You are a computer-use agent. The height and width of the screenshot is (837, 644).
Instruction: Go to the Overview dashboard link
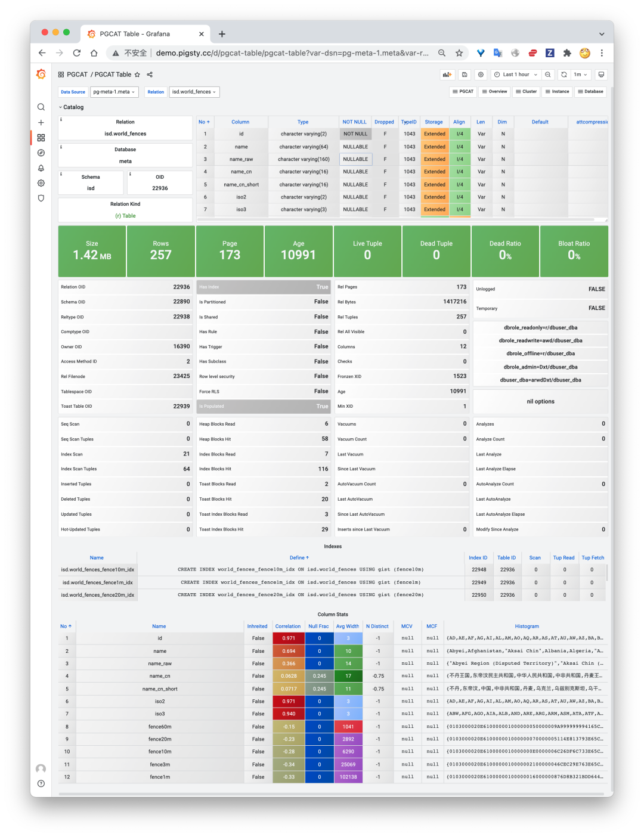494,92
